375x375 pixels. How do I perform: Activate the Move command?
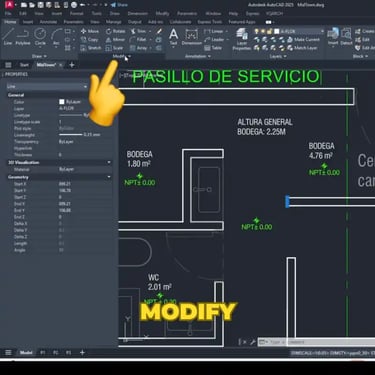pyautogui.click(x=90, y=31)
